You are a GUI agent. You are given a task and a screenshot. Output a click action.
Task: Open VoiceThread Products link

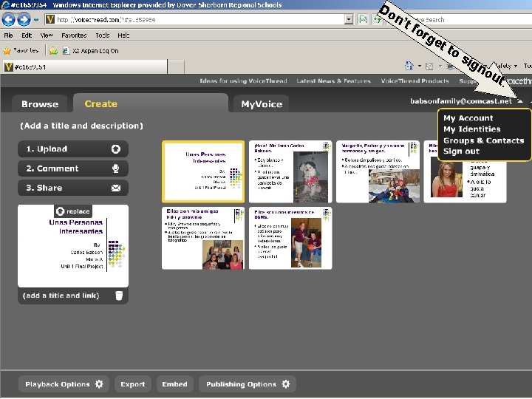point(415,81)
